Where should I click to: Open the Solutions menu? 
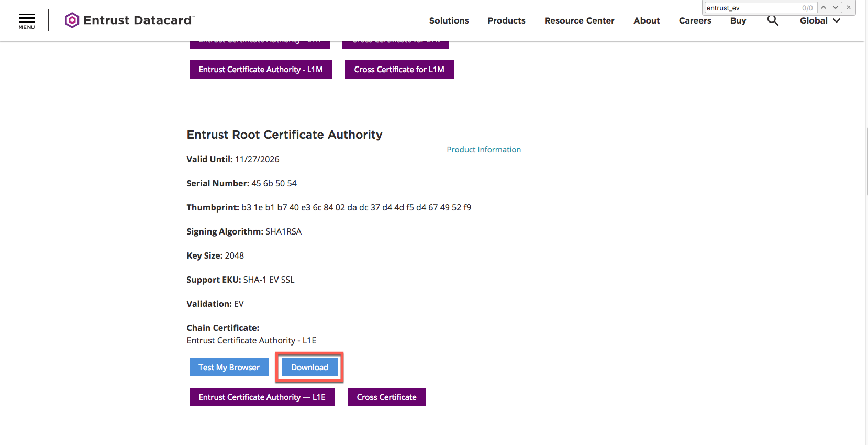click(x=449, y=20)
